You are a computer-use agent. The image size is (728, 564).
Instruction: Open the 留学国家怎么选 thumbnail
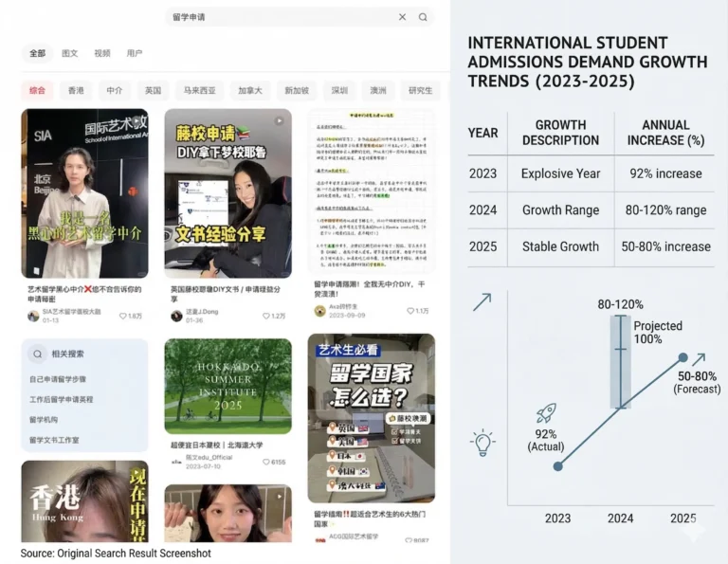point(372,418)
